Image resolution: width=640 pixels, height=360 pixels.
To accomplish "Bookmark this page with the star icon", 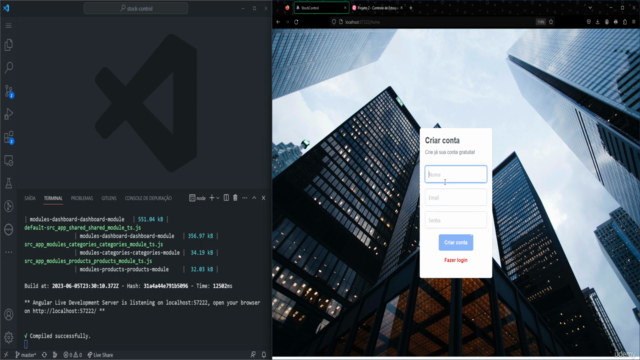I will tap(551, 22).
